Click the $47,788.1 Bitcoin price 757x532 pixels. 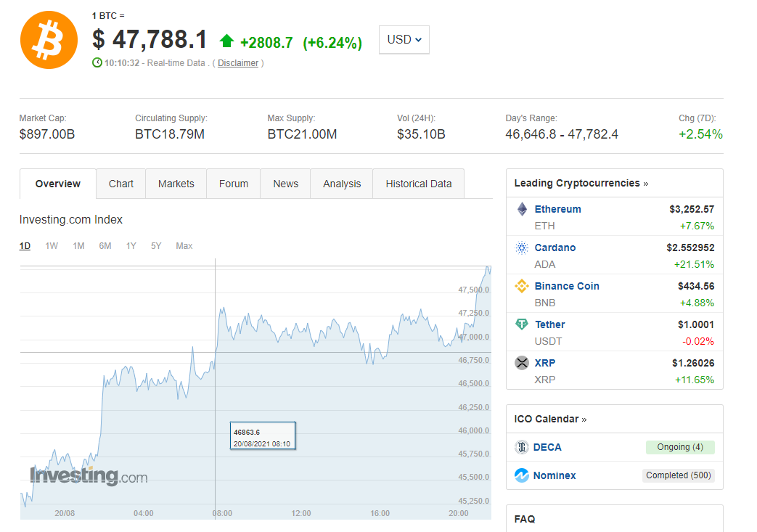pos(150,40)
